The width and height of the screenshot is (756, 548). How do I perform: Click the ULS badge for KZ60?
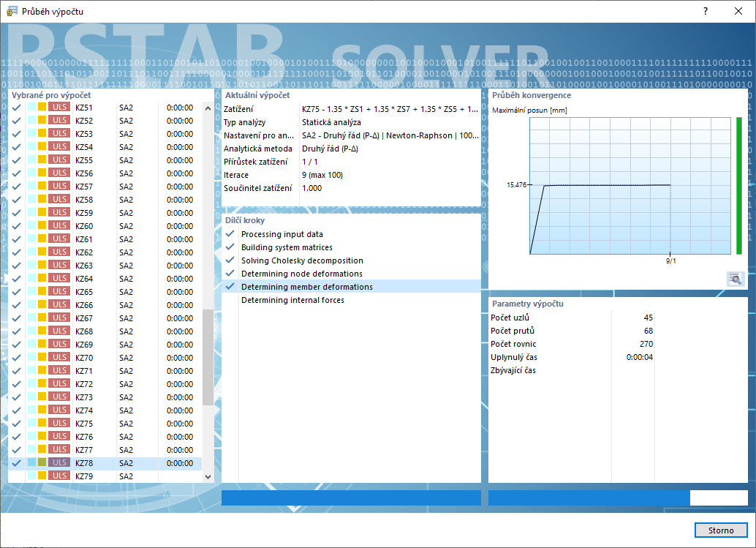[x=59, y=226]
